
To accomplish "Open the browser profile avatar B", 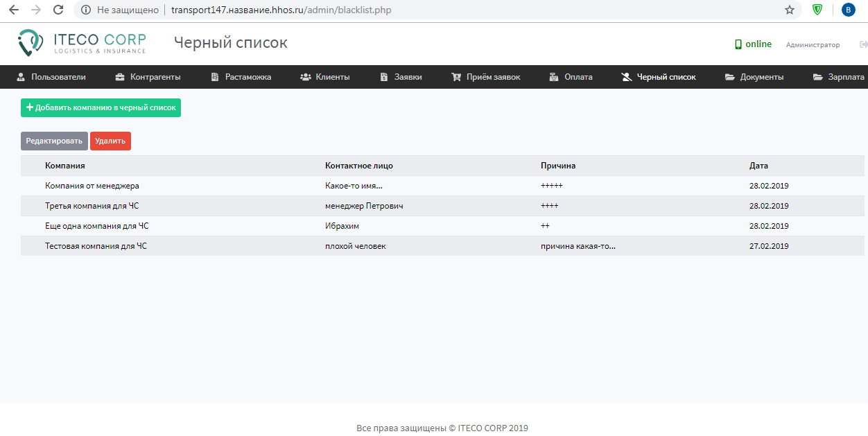I will pos(848,10).
